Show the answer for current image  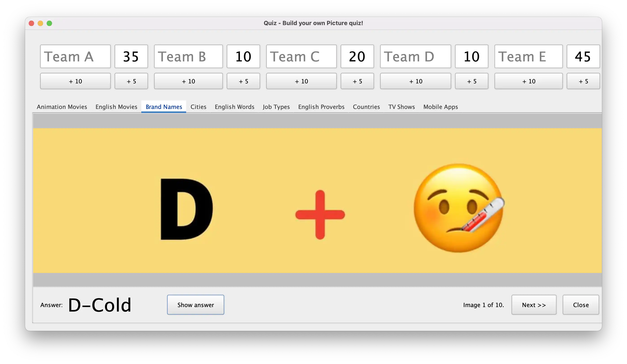[x=195, y=305]
